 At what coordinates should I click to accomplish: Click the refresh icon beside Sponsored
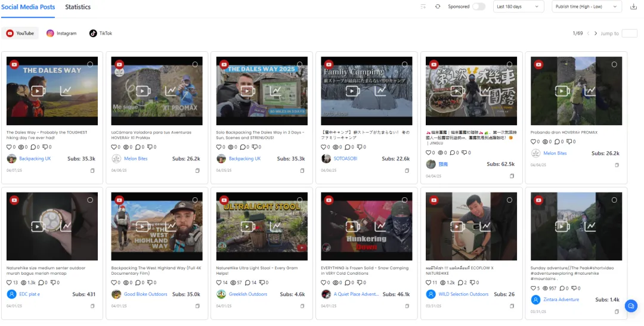438,7
